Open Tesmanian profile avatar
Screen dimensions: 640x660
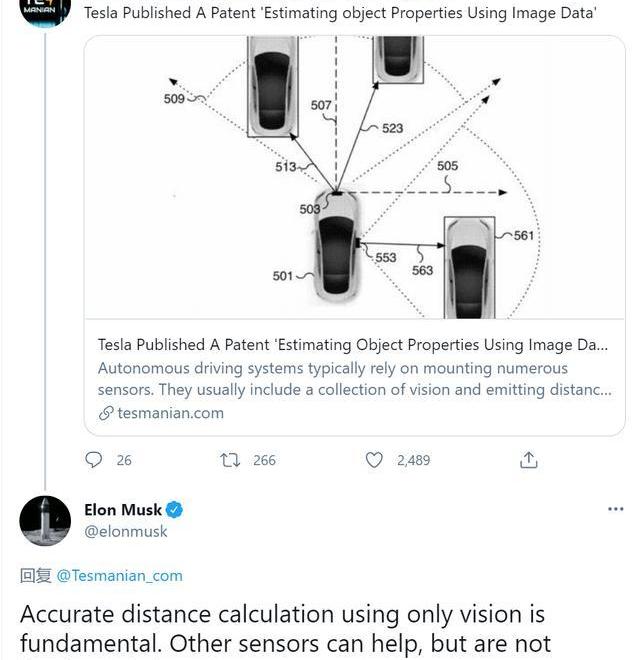click(45, 12)
